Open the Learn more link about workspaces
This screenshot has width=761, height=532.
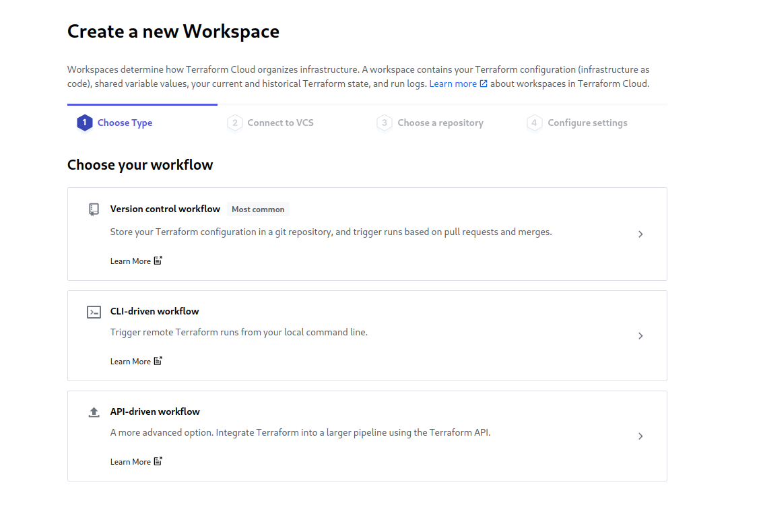[x=453, y=84]
